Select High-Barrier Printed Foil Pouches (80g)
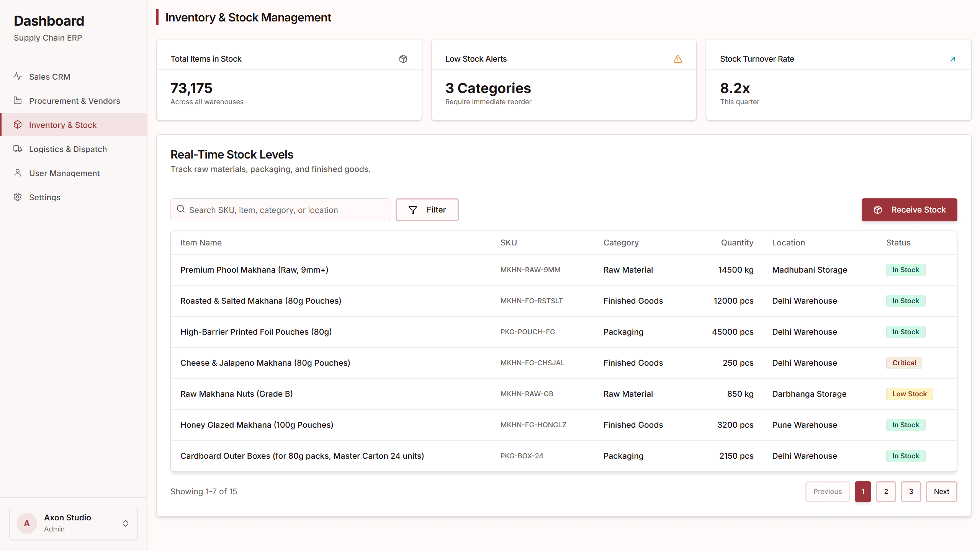This screenshot has height=551, width=980. 256,332
